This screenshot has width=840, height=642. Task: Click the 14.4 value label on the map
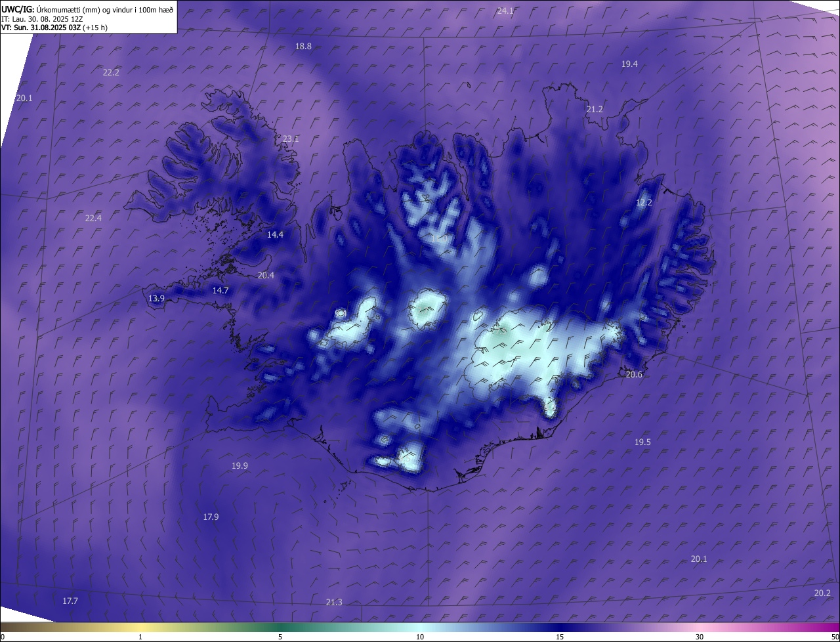[x=275, y=235]
